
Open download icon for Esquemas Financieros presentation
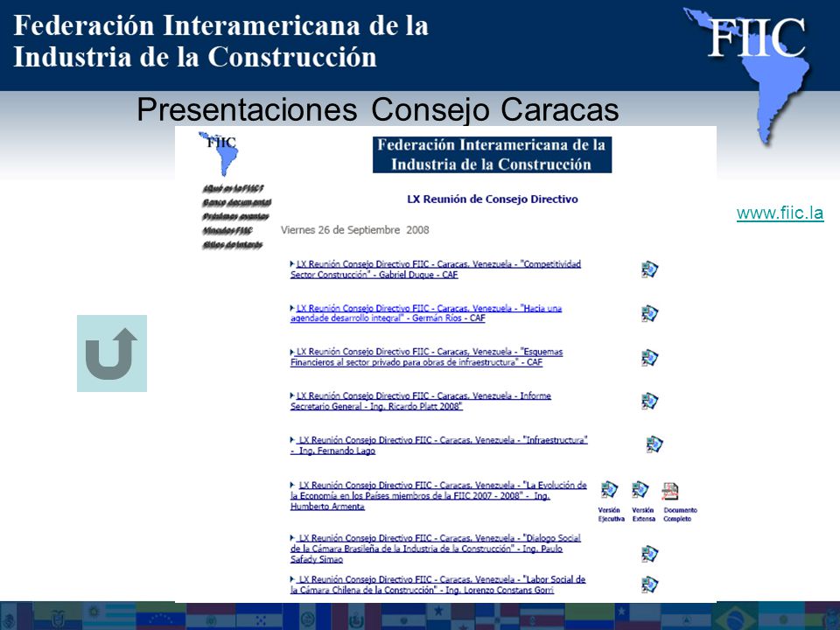[x=649, y=357]
